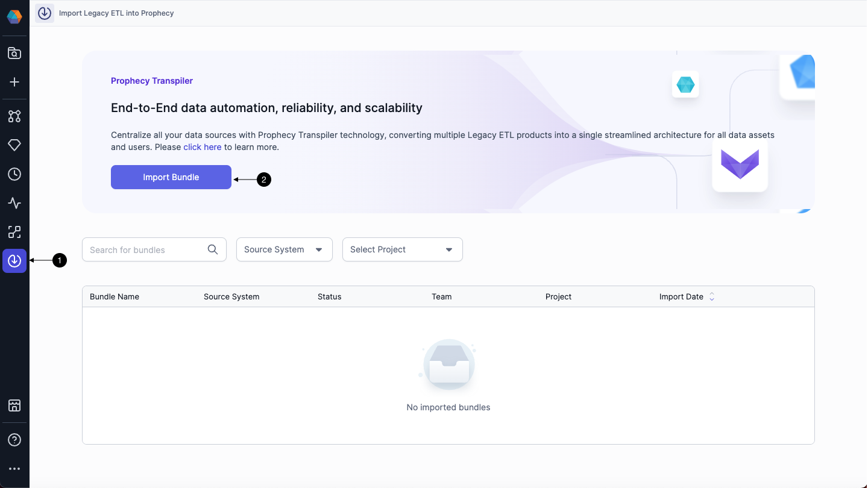
Task: Expand more options with the ellipsis icon
Action: pyautogui.click(x=14, y=468)
